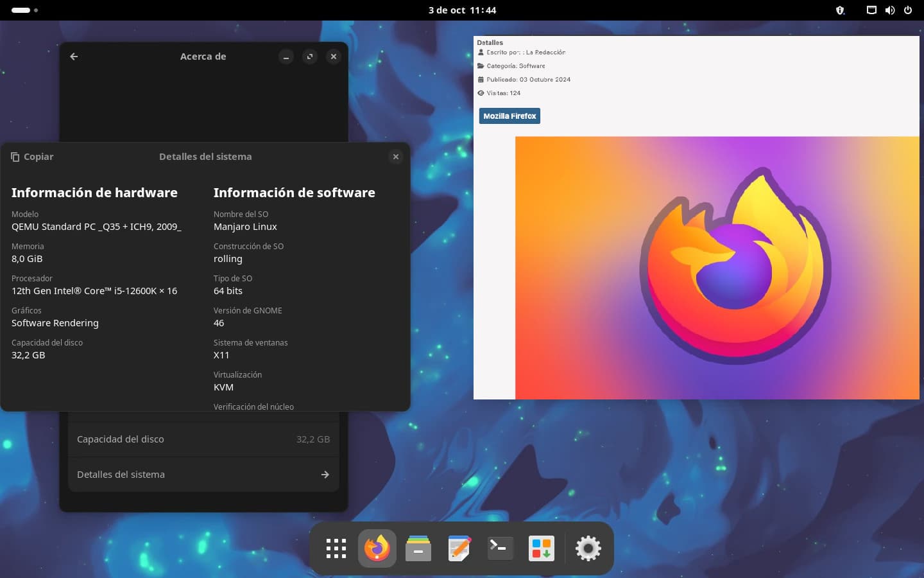The height and width of the screenshot is (578, 924).
Task: Click the network icon in top bar
Action: pos(871,10)
